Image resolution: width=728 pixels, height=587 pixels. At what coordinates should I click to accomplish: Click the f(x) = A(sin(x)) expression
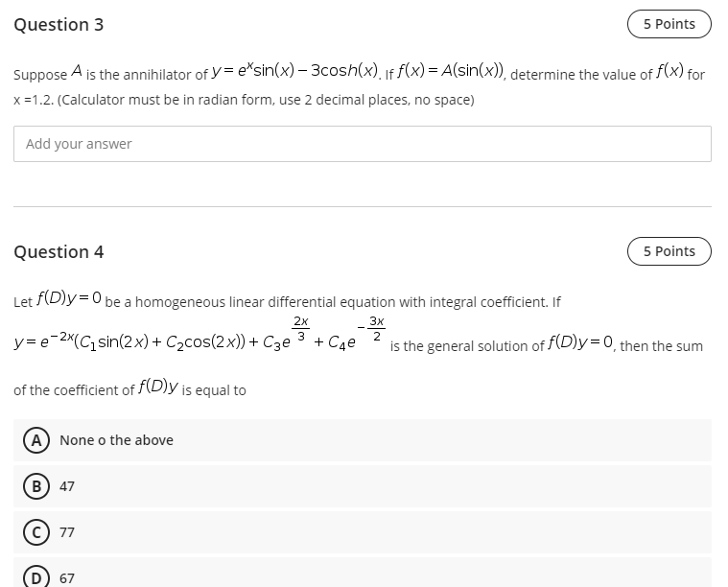coord(452,71)
